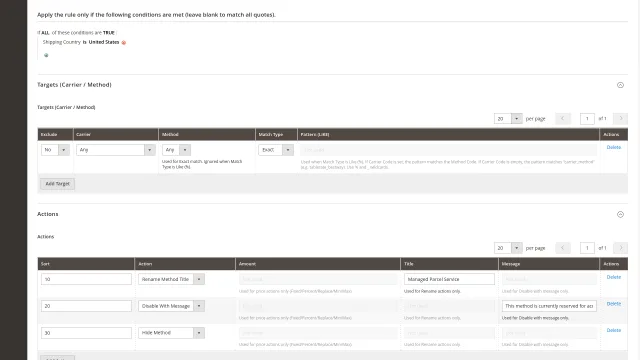The width and height of the screenshot is (640, 360).
Task: Click the Title column header
Action: click(x=449, y=264)
